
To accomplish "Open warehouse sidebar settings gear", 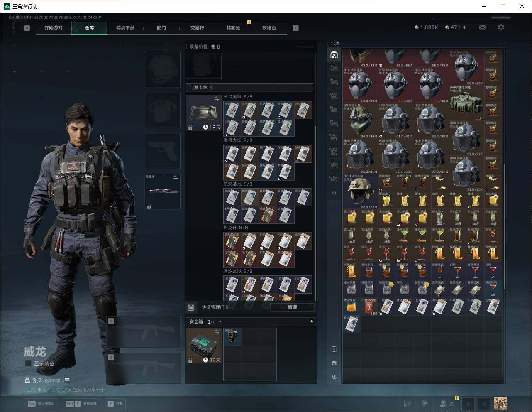I will click(x=334, y=193).
